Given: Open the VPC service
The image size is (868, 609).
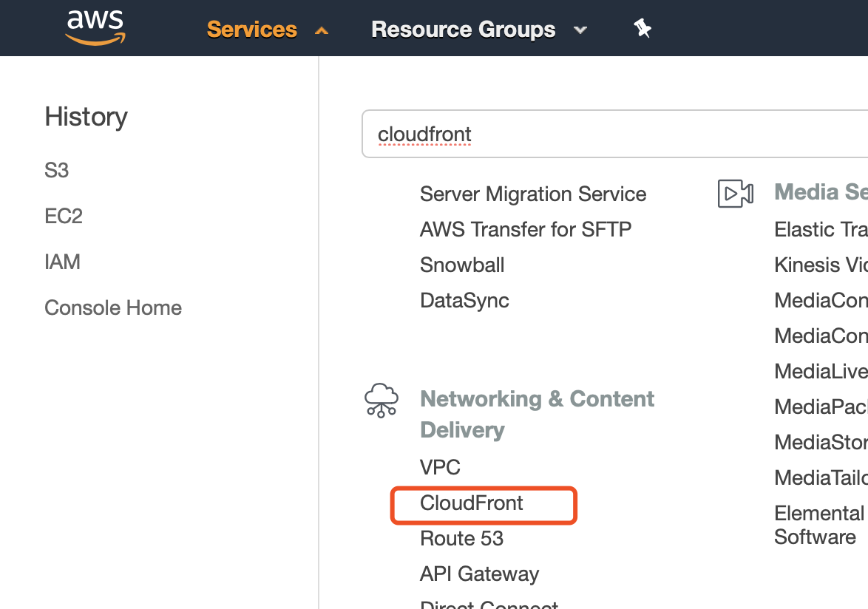Looking at the screenshot, I should click(x=440, y=467).
